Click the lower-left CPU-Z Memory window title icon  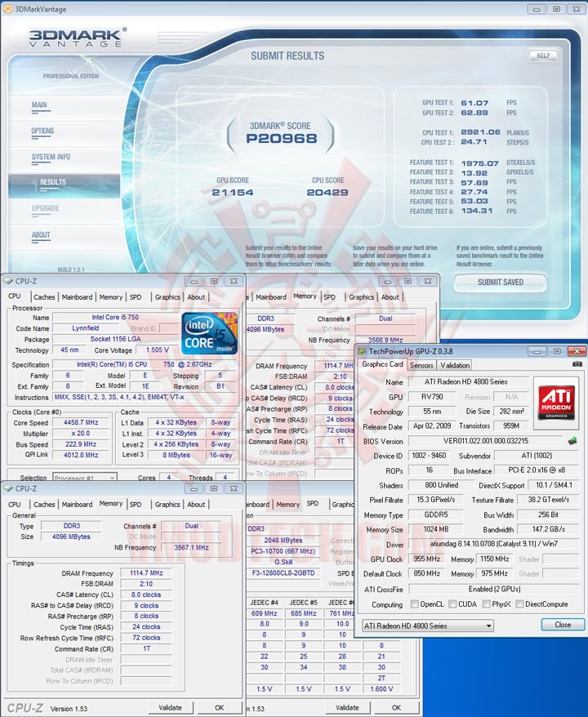[8, 488]
